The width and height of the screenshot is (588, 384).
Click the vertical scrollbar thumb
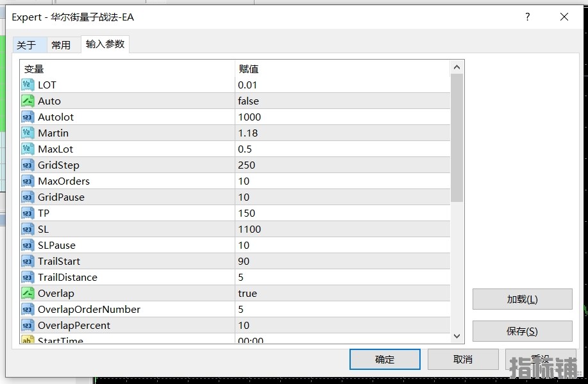point(457,138)
